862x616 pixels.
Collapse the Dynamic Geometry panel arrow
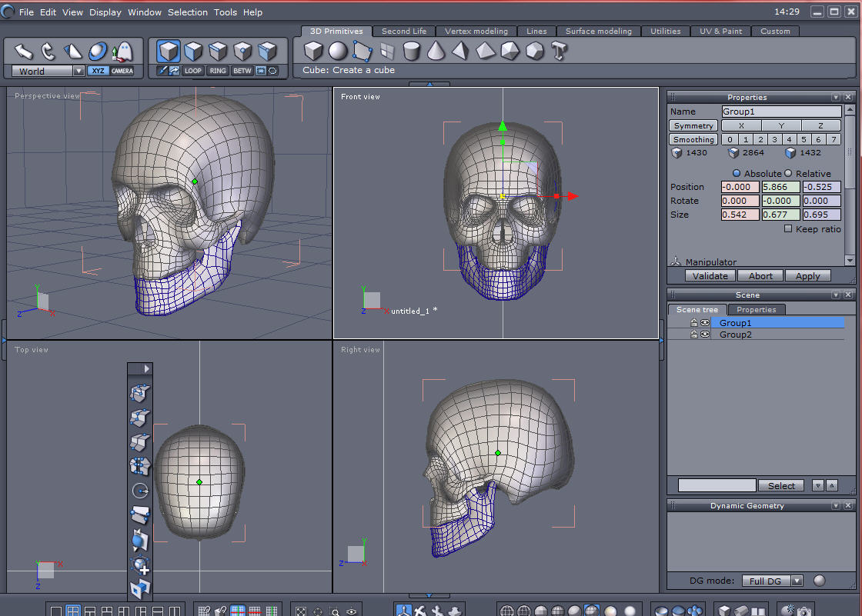click(836, 505)
